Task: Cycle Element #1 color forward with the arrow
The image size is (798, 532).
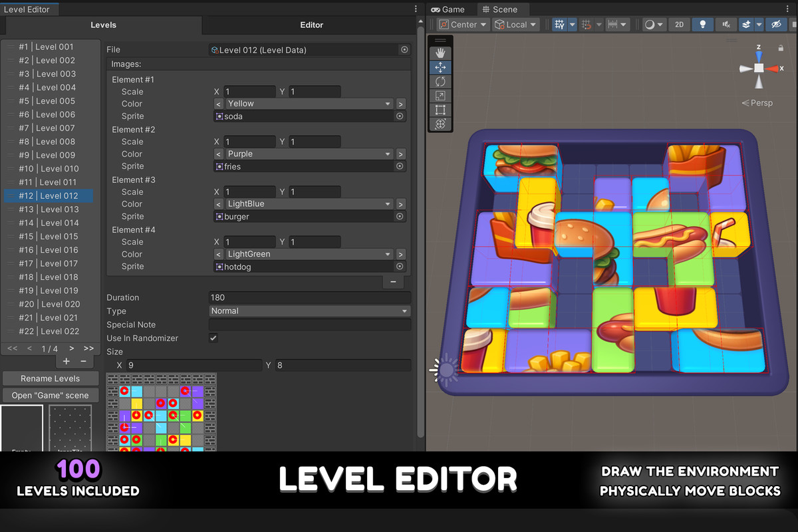Action: point(399,104)
